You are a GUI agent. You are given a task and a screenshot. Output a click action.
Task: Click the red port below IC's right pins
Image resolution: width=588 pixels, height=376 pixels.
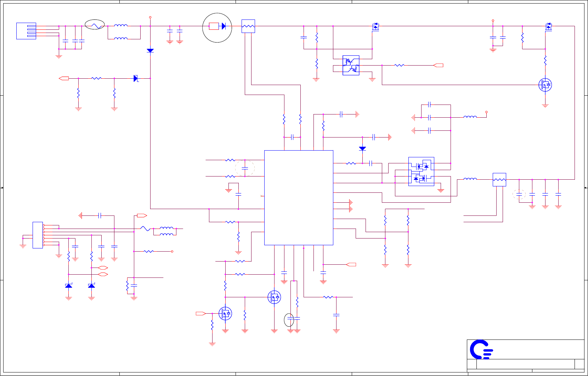pyautogui.click(x=351, y=264)
